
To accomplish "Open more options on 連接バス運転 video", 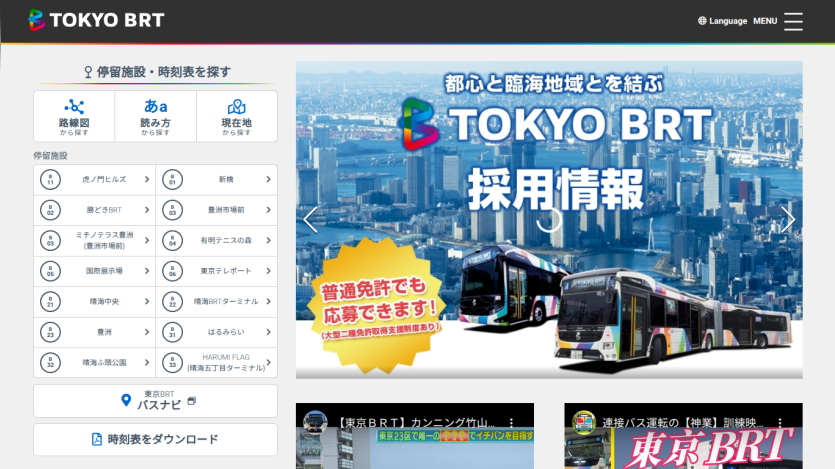I will click(x=780, y=423).
